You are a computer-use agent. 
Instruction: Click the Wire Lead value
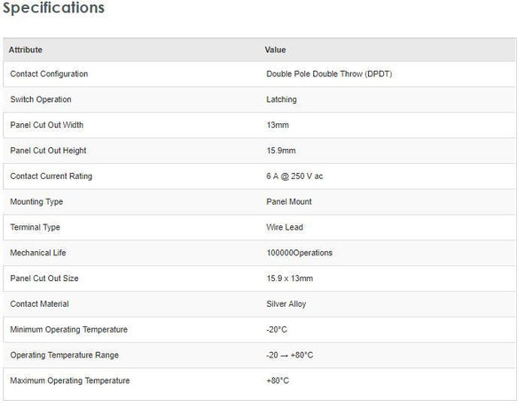(x=285, y=228)
